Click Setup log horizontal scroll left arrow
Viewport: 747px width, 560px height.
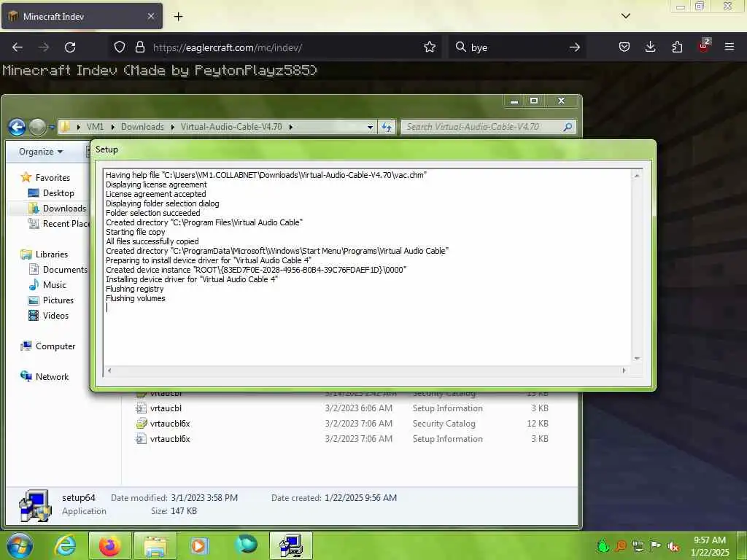pyautogui.click(x=109, y=370)
